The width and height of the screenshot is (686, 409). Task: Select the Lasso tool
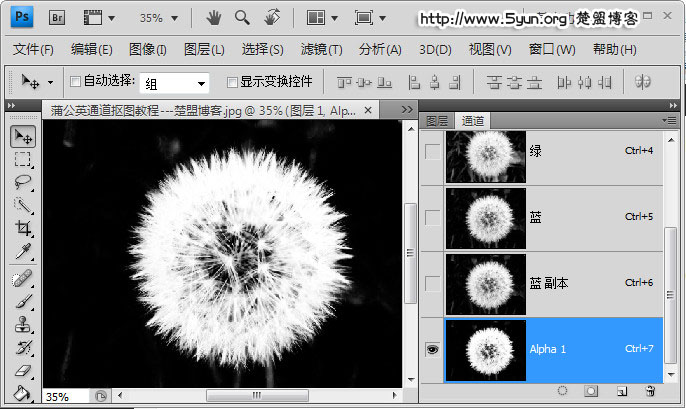(22, 182)
